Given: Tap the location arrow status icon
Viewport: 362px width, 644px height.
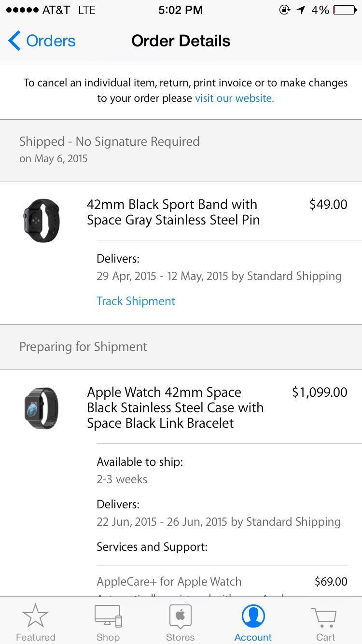Looking at the screenshot, I should coord(301,10).
